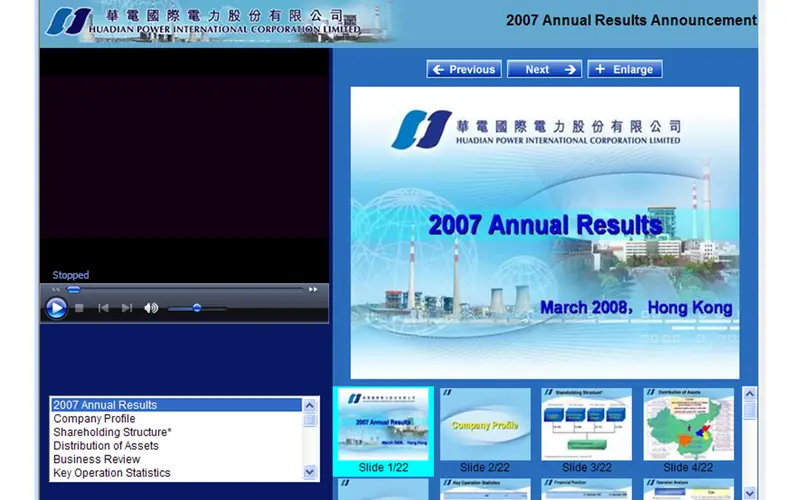Advance with the Next button
Image resolution: width=800 pixels, height=500 pixels.
(544, 69)
